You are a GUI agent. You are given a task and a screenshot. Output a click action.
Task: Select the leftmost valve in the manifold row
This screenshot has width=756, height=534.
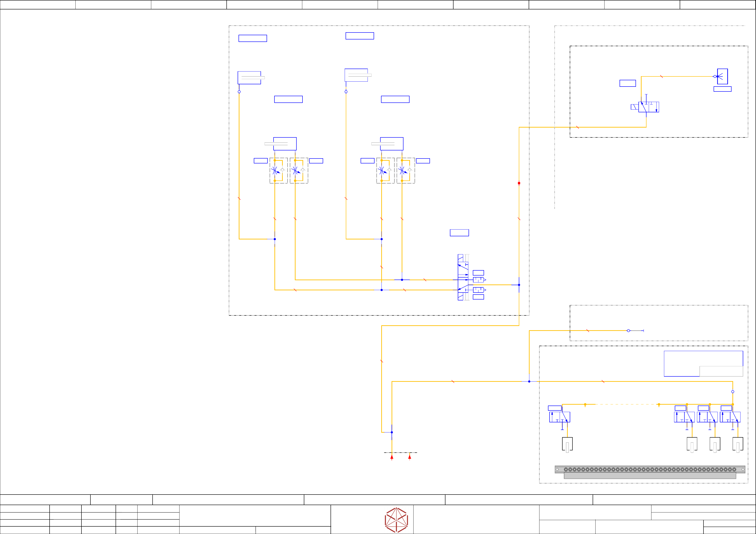tap(559, 417)
